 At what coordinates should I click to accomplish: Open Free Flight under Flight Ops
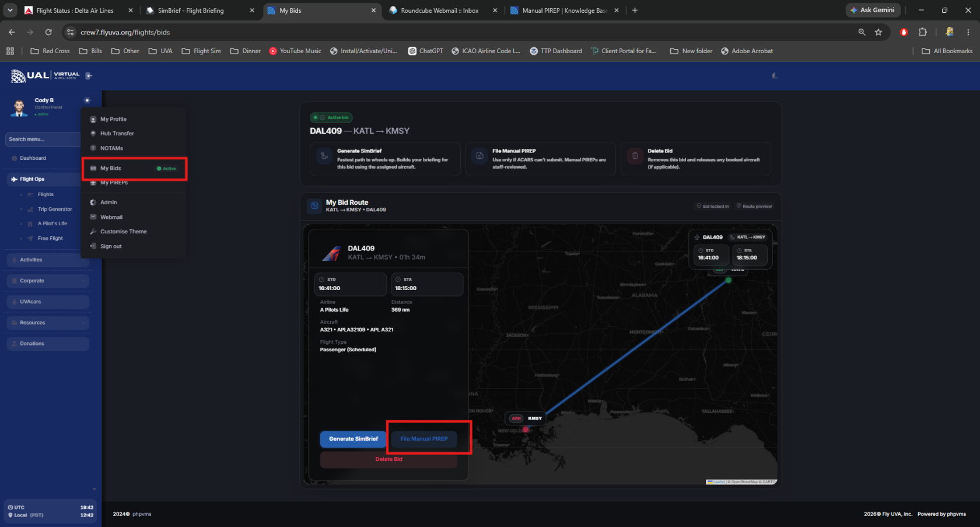pos(50,238)
